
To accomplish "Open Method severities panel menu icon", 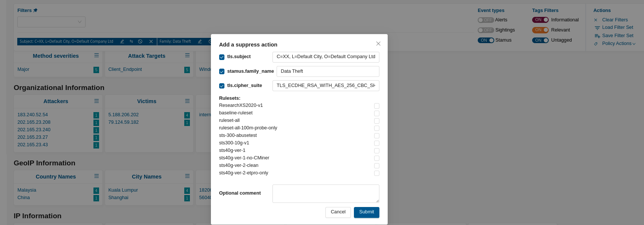I will [x=96, y=55].
